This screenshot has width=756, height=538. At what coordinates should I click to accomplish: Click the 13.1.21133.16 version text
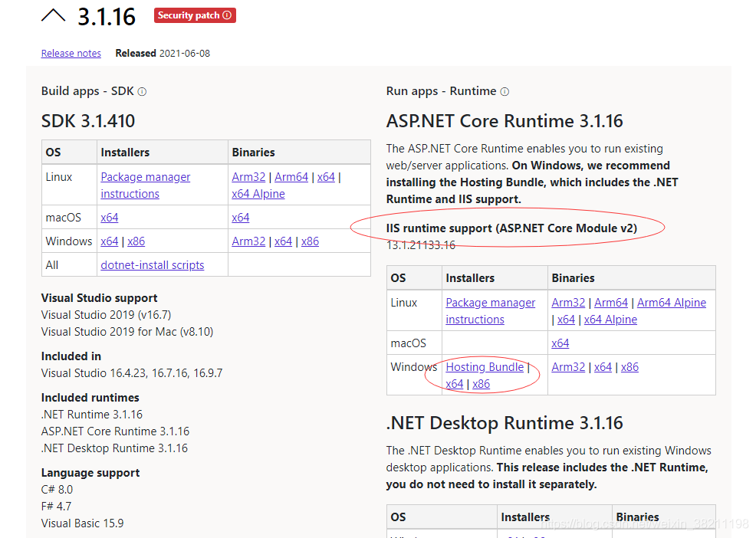420,245
